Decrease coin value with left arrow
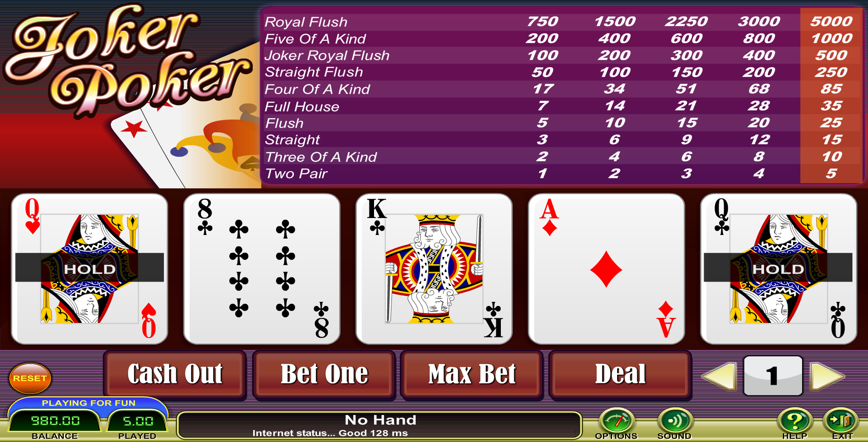 pos(719,376)
